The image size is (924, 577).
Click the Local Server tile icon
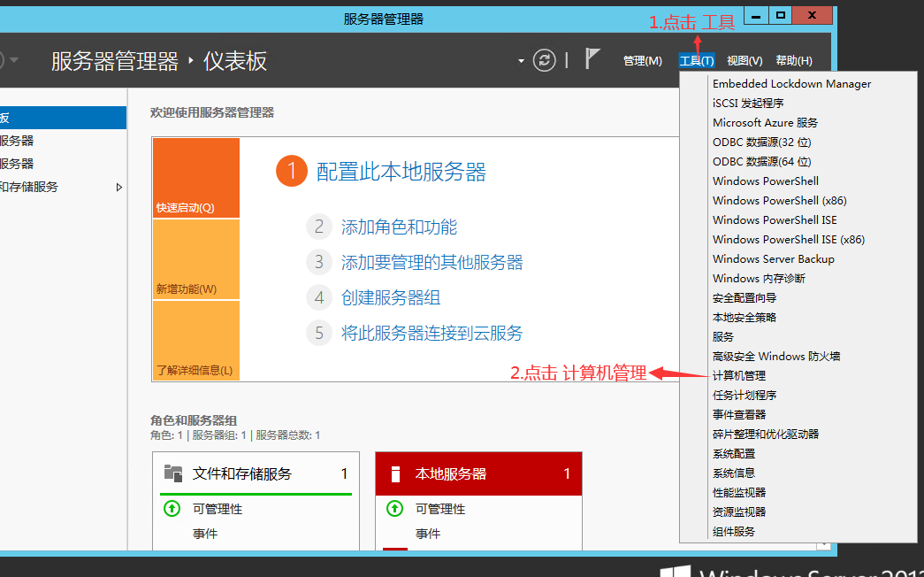click(395, 473)
